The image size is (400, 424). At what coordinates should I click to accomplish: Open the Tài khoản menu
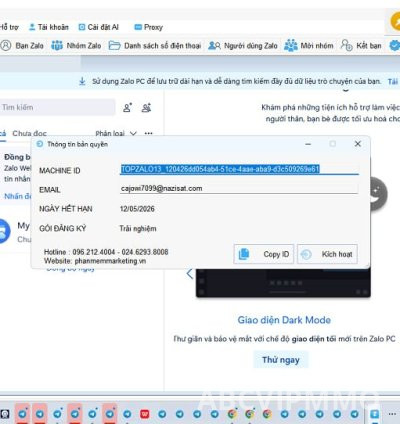click(x=49, y=27)
